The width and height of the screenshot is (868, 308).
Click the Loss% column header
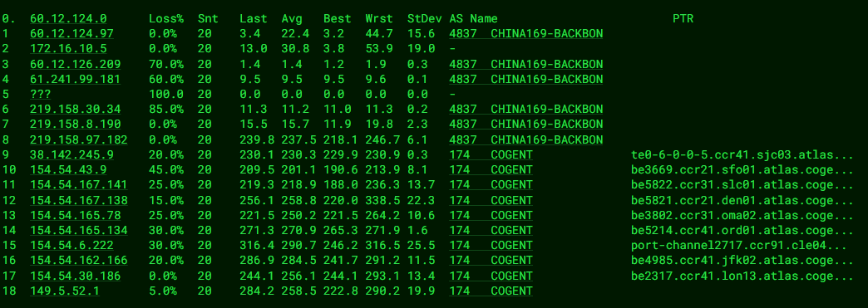click(x=166, y=19)
